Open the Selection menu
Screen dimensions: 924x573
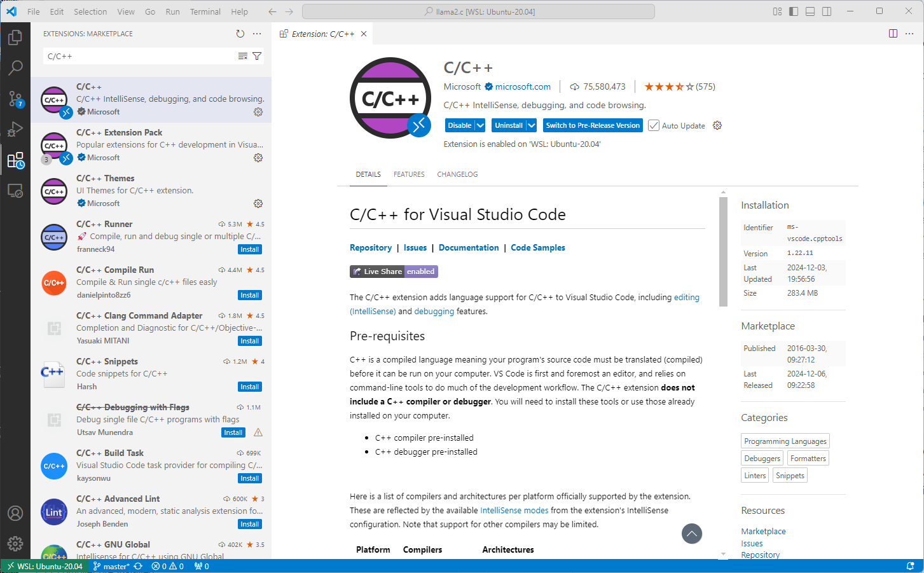click(90, 11)
